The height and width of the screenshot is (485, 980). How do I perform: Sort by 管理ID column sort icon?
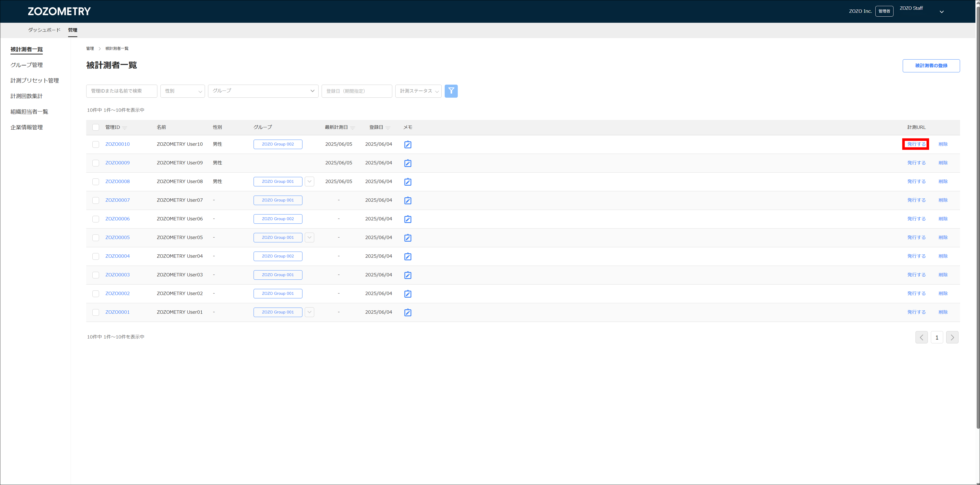[x=125, y=128]
